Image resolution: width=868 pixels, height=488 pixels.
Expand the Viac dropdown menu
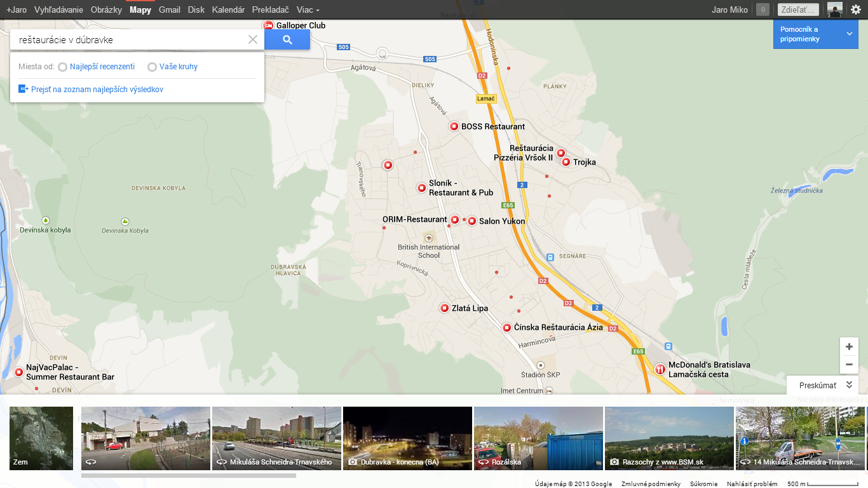[308, 10]
